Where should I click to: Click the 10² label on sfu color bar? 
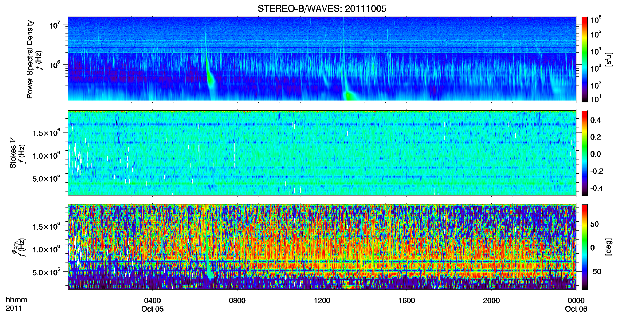pyautogui.click(x=596, y=85)
